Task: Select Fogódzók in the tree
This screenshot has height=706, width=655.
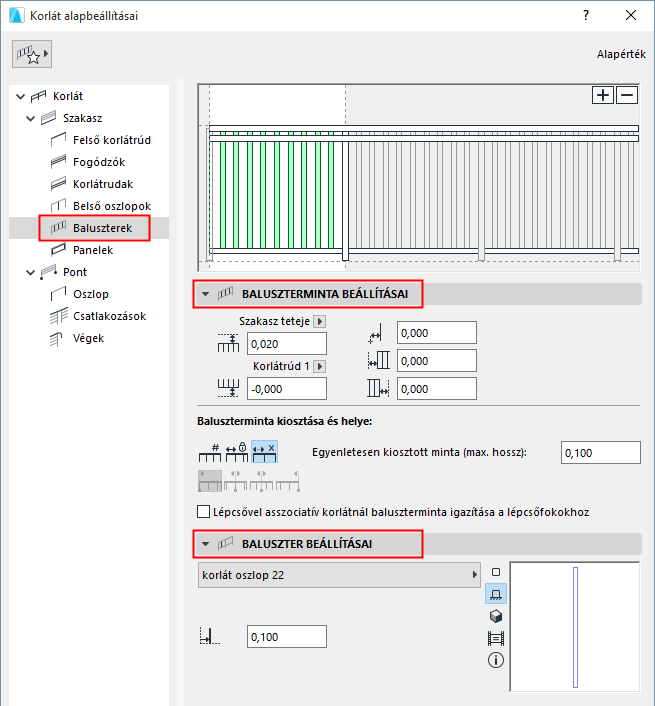Action: pos(99,162)
